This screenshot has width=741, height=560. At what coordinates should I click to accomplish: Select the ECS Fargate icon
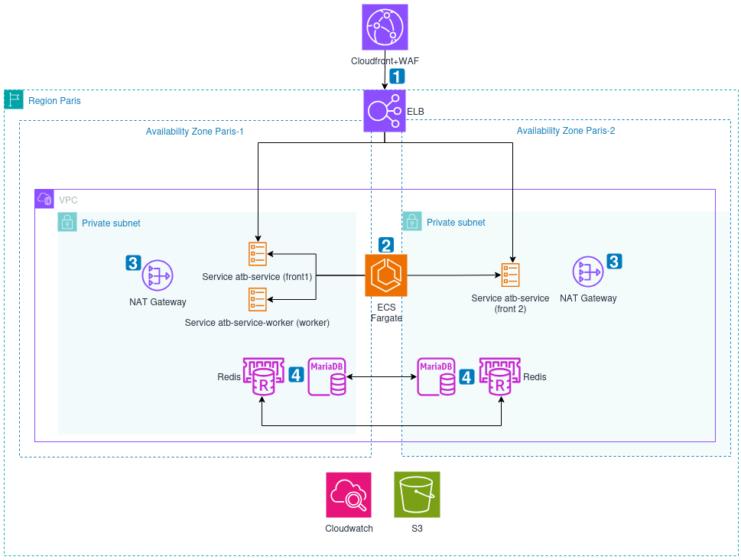click(x=386, y=275)
